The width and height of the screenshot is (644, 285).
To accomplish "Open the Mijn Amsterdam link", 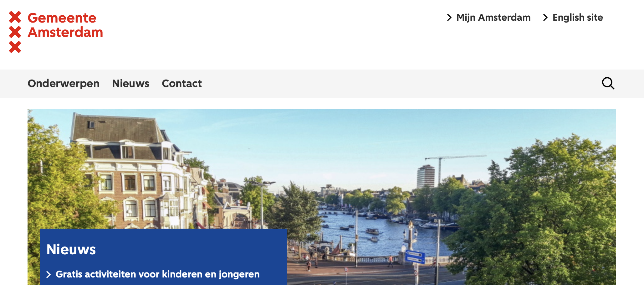I will coord(489,18).
